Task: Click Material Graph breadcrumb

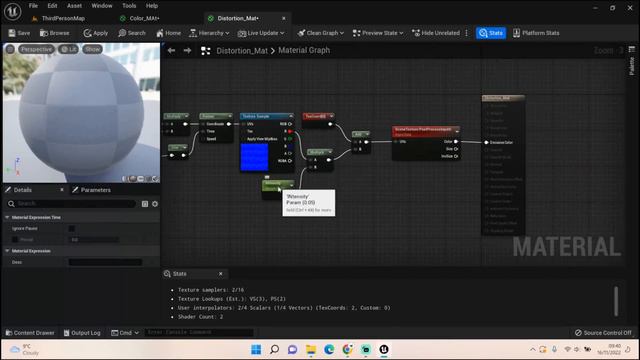Action: tap(304, 51)
